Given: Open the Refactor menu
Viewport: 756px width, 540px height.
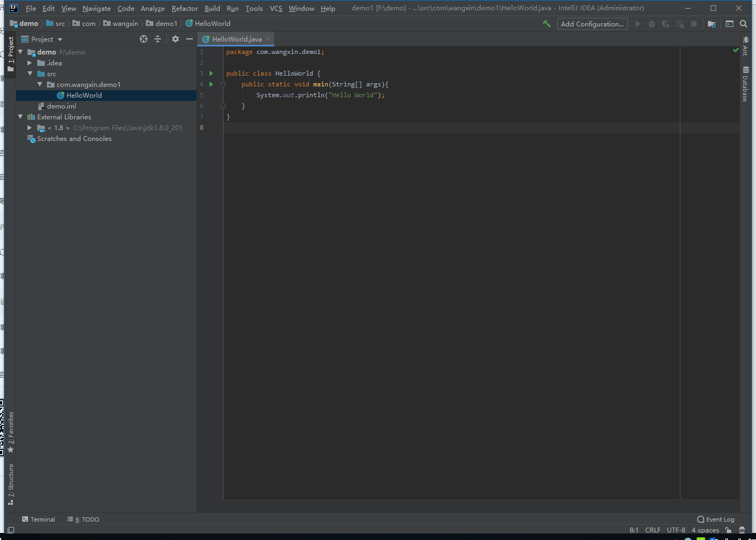Looking at the screenshot, I should [x=185, y=8].
